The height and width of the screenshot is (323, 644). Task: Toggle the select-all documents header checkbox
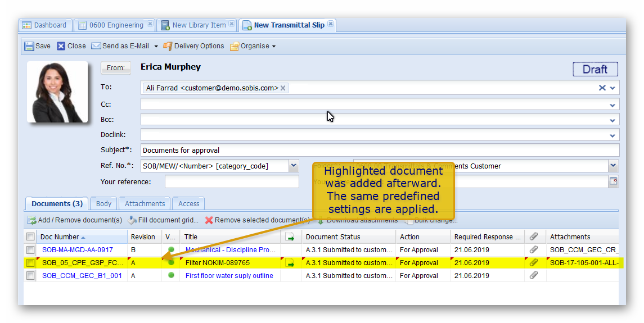point(30,237)
